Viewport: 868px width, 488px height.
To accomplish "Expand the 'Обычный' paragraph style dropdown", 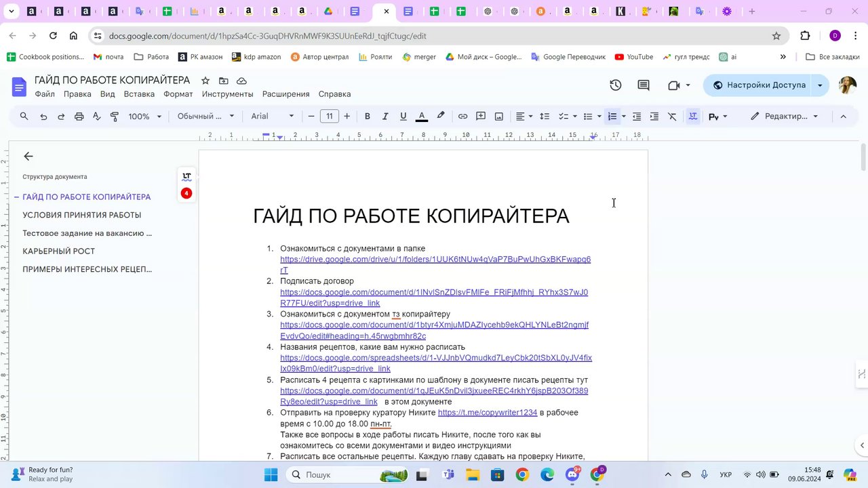I will [x=205, y=117].
